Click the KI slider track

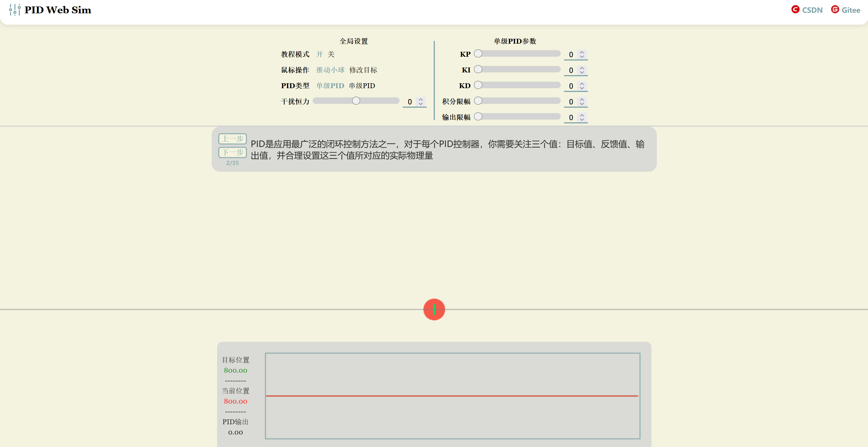coord(517,69)
